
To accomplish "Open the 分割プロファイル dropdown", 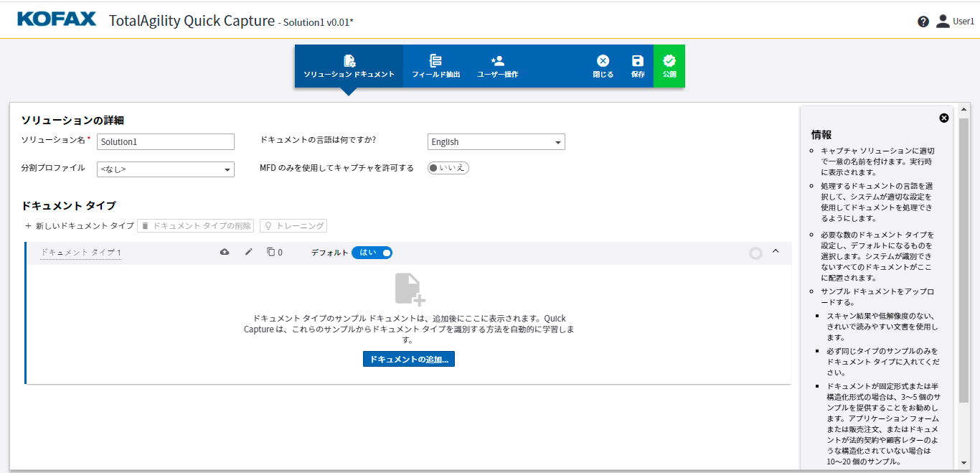I will tap(165, 169).
